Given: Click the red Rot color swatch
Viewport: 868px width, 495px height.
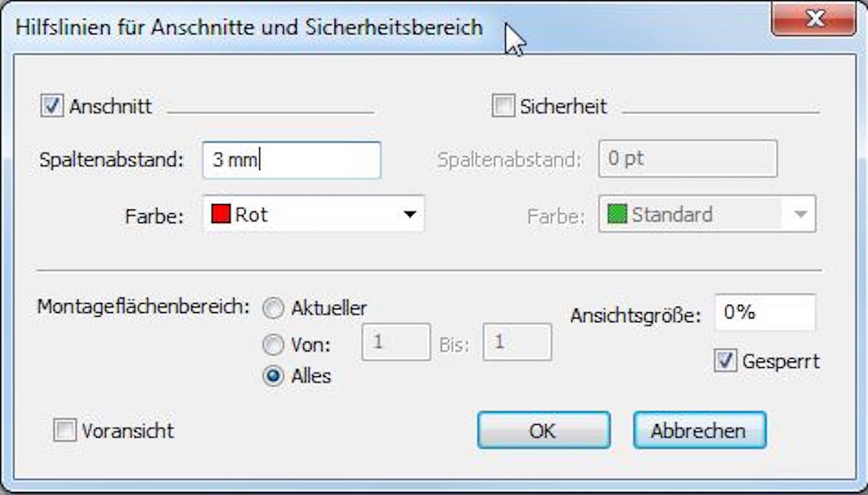Looking at the screenshot, I should [x=221, y=215].
